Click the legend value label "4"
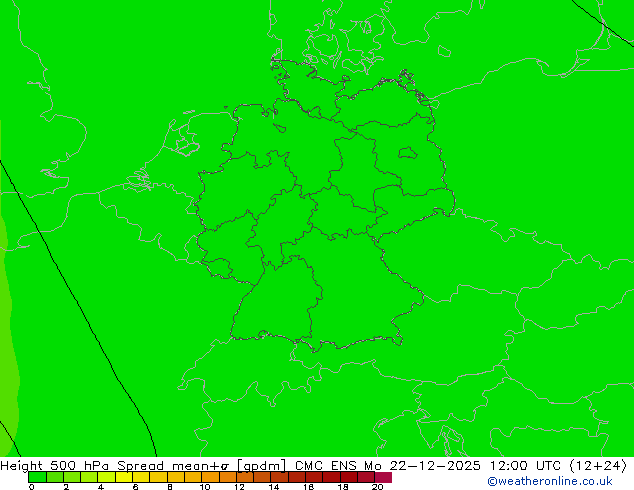 coord(101,487)
